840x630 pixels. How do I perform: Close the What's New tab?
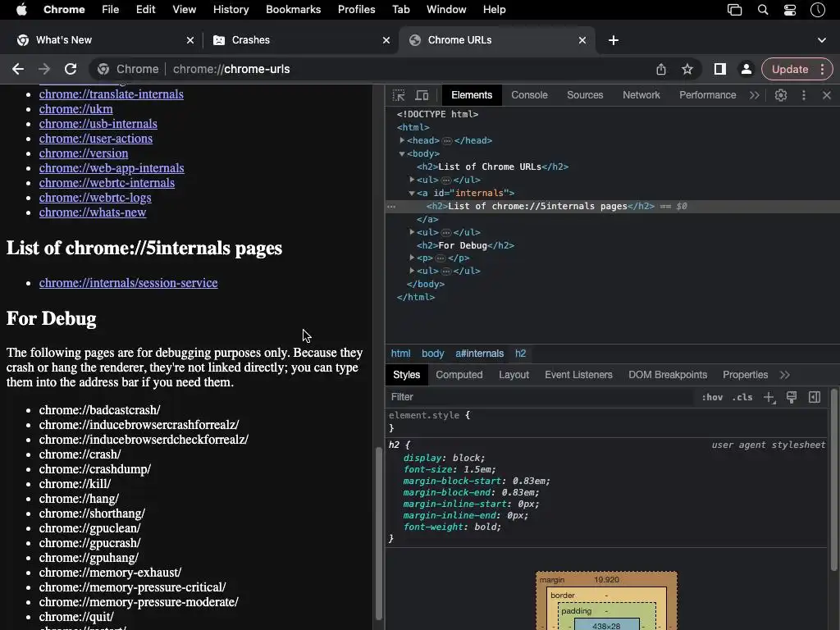click(x=190, y=40)
